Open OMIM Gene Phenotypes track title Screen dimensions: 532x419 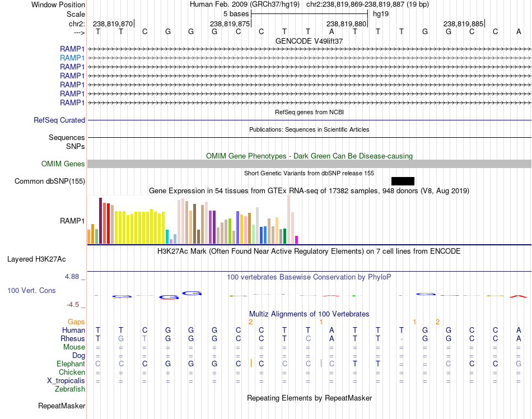point(309,156)
